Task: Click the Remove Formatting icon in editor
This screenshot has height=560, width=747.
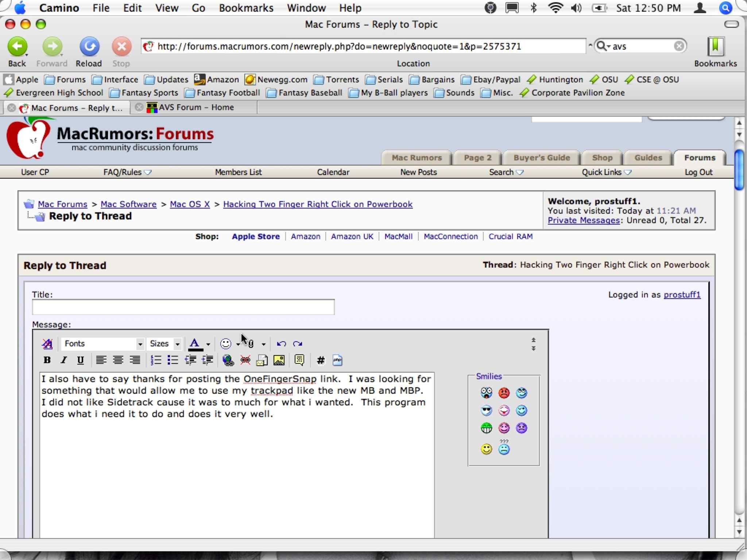Action: pos(47,343)
